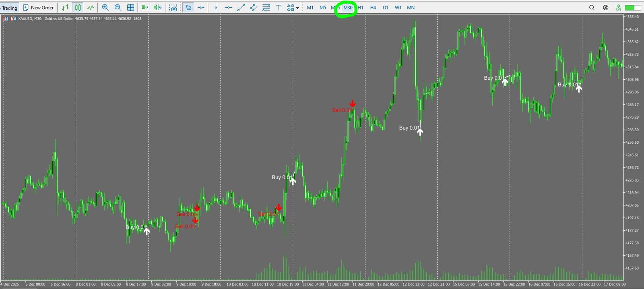644x289 pixels.
Task: Switch chart to line chart style
Action: tap(91, 8)
